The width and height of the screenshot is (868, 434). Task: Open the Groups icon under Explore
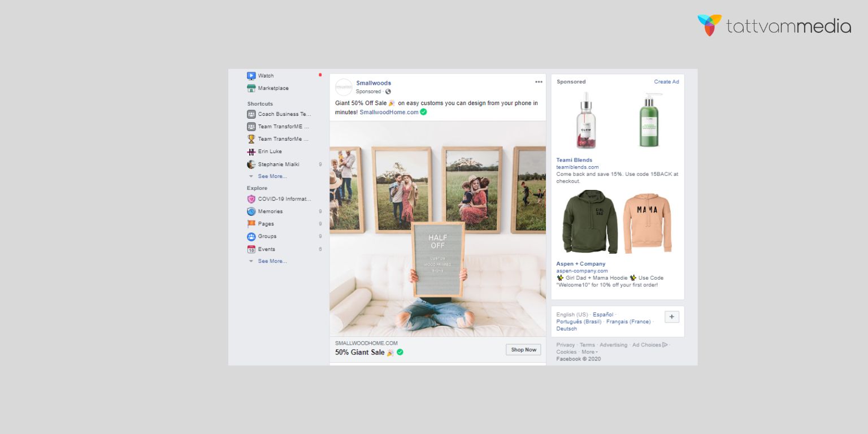point(251,236)
